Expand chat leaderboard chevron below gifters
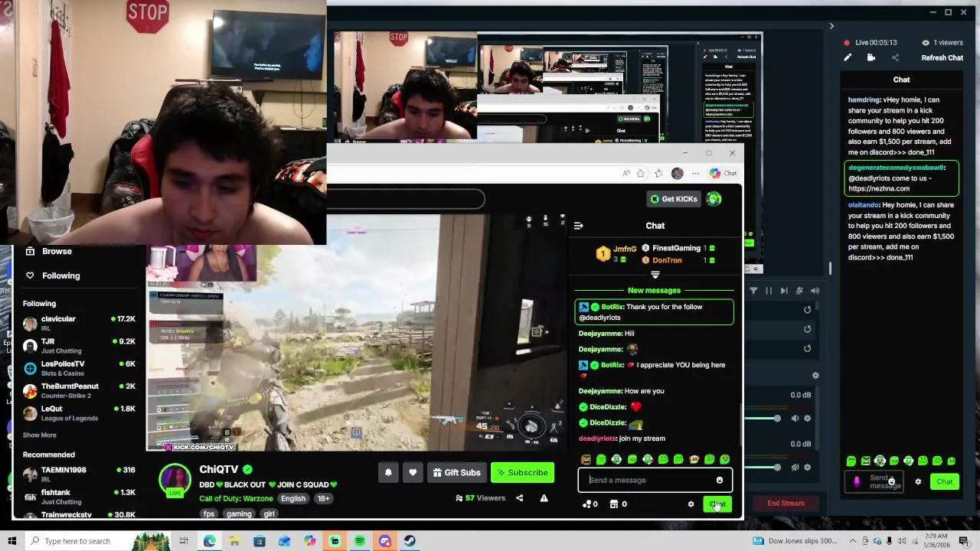This screenshot has height=551, width=980. click(x=655, y=275)
